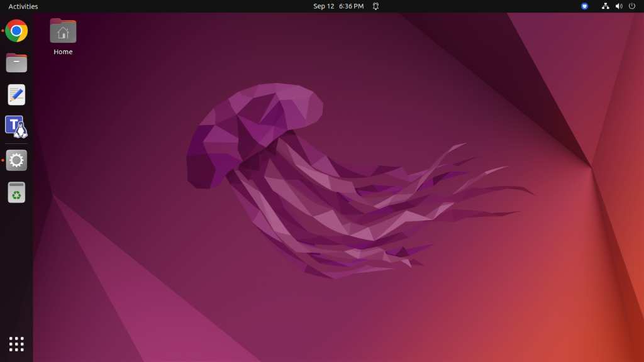
Task: Click the Home label under the folder
Action: (x=63, y=52)
